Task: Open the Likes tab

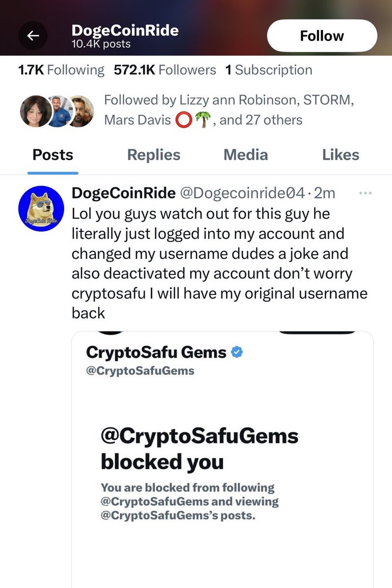Action: pos(340,155)
